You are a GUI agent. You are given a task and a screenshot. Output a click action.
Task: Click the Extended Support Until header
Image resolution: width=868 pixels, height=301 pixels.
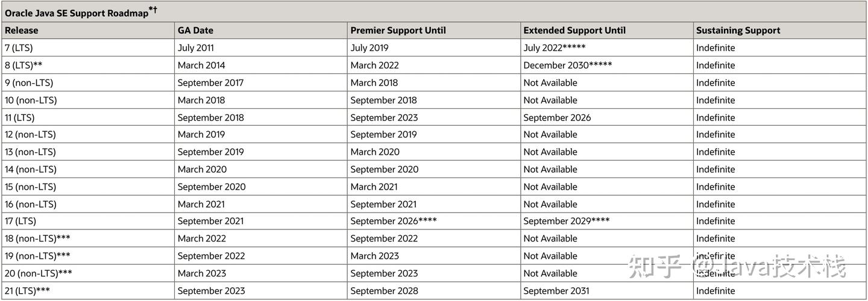pos(574,30)
